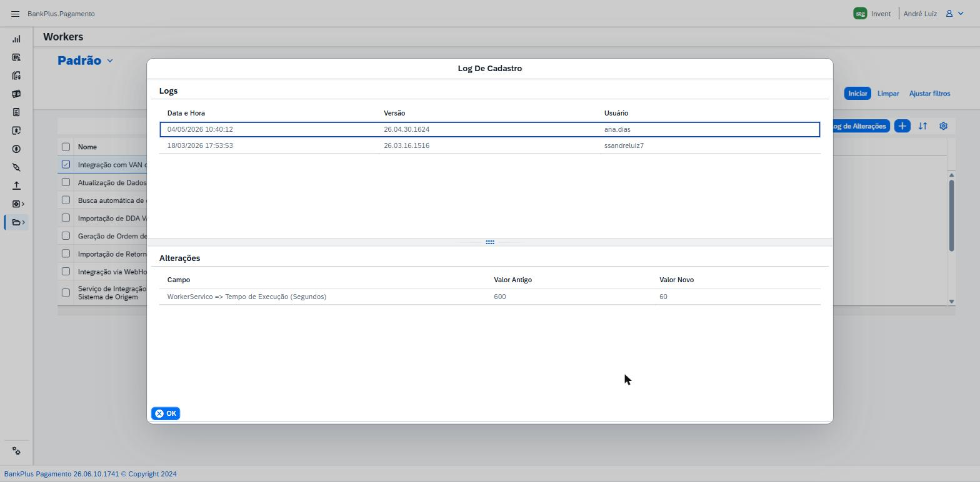The height and width of the screenshot is (482, 980).
Task: Open the hamburger navigation menu
Action: coord(16,14)
